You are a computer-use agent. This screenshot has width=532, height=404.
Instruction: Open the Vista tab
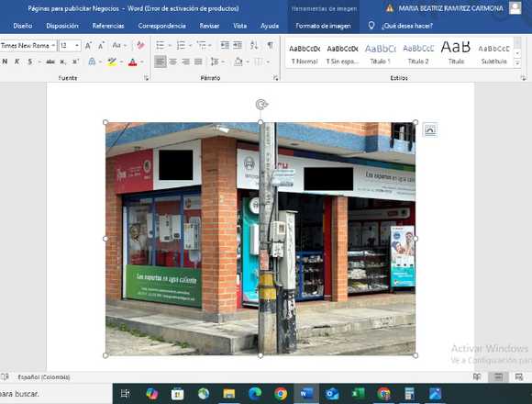pos(240,26)
